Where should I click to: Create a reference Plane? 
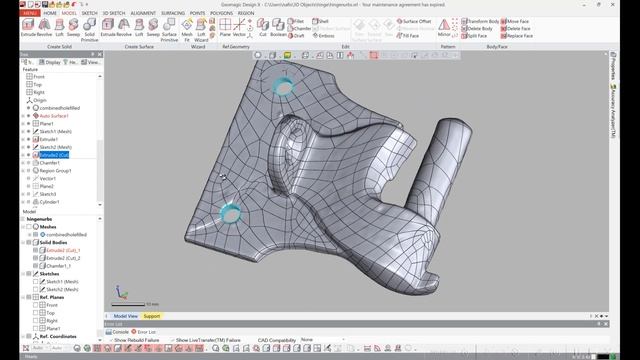225,28
